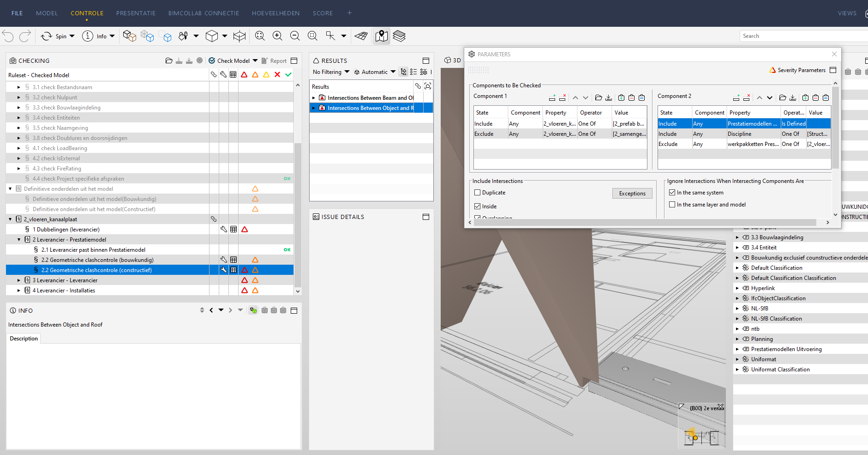
Task: Click the floor grid perspective icon
Action: tap(361, 36)
